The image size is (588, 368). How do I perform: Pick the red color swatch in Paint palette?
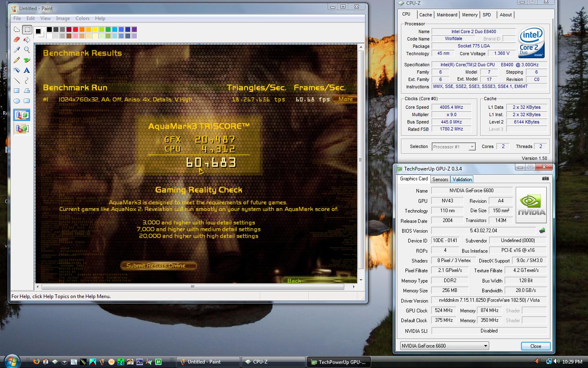coord(75,29)
